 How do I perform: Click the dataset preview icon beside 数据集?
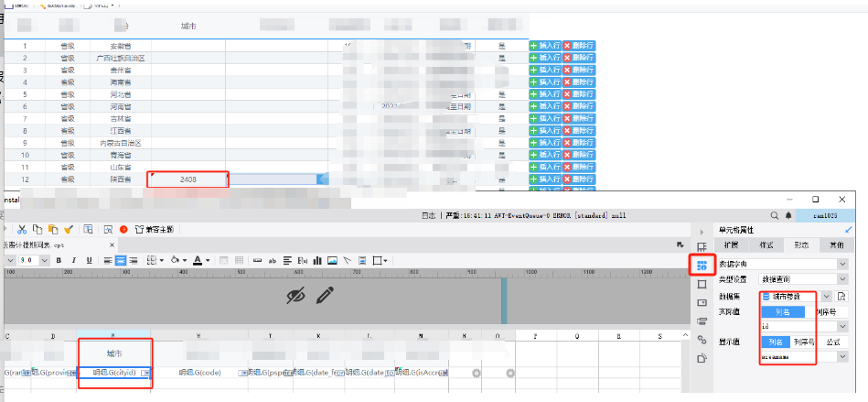(841, 297)
